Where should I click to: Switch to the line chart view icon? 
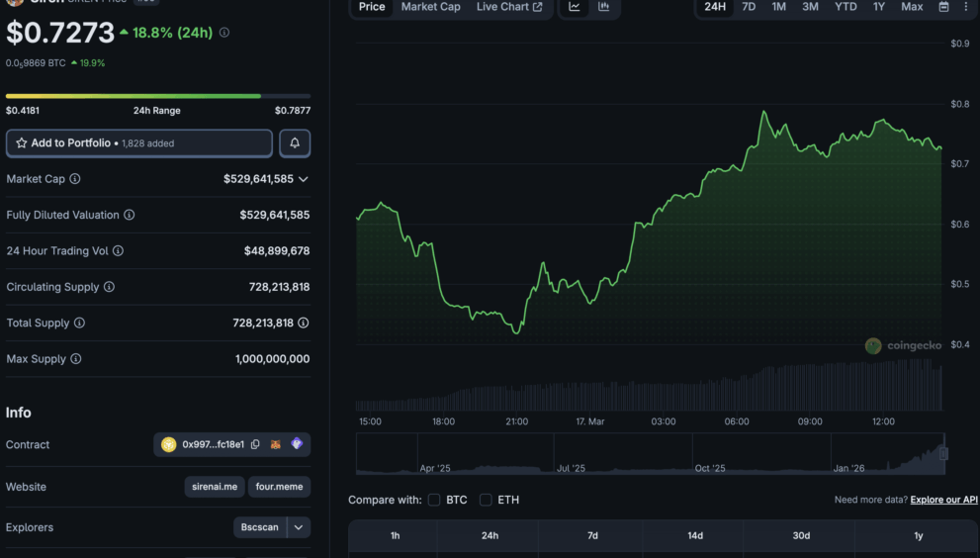[575, 7]
